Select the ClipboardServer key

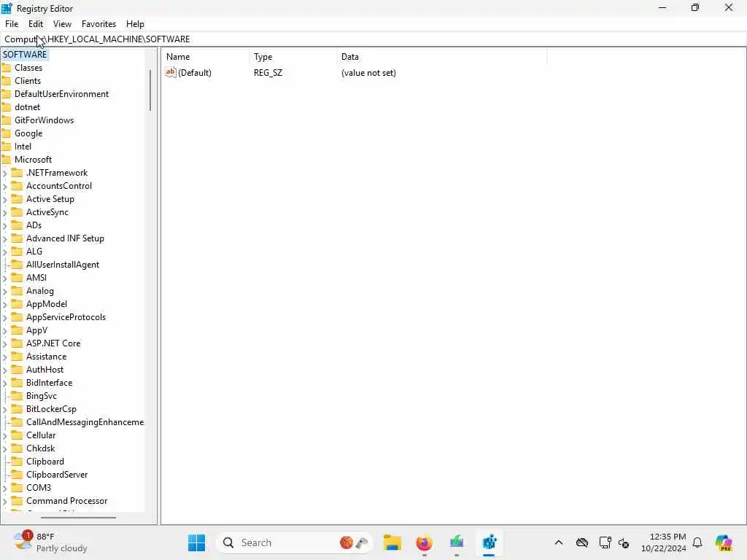click(57, 475)
